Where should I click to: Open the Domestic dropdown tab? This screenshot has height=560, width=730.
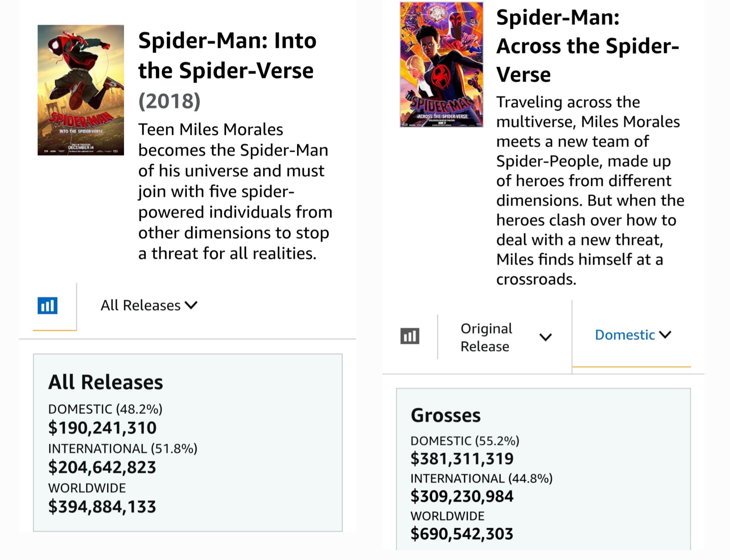(633, 335)
